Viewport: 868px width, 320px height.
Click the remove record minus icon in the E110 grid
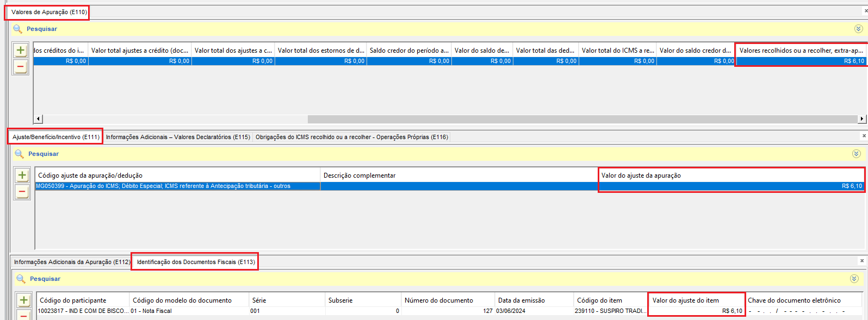[x=21, y=67]
